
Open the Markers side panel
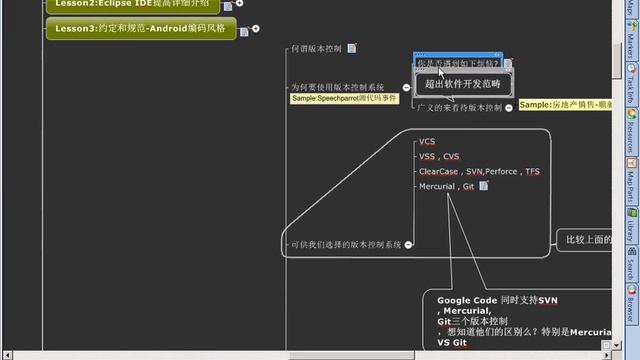631,40
